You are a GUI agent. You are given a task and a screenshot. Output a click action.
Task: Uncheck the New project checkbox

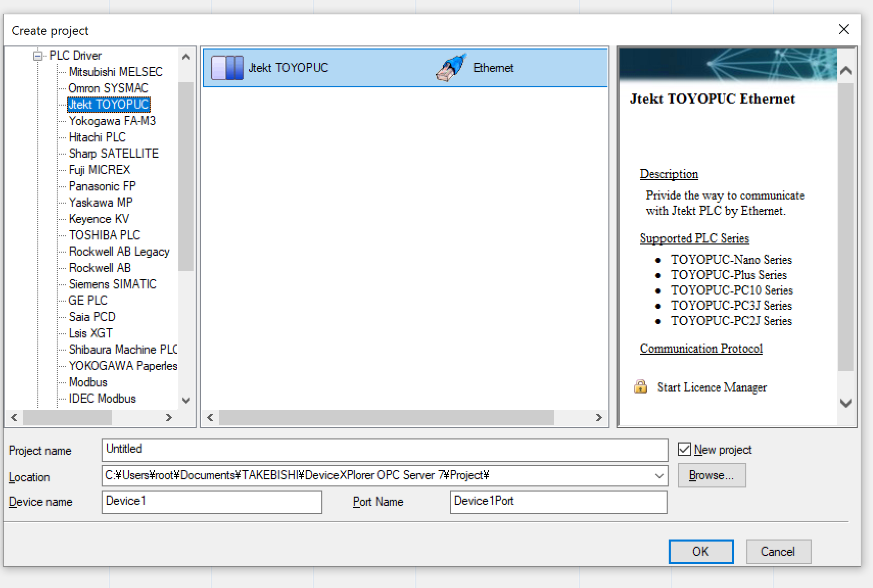coord(685,449)
